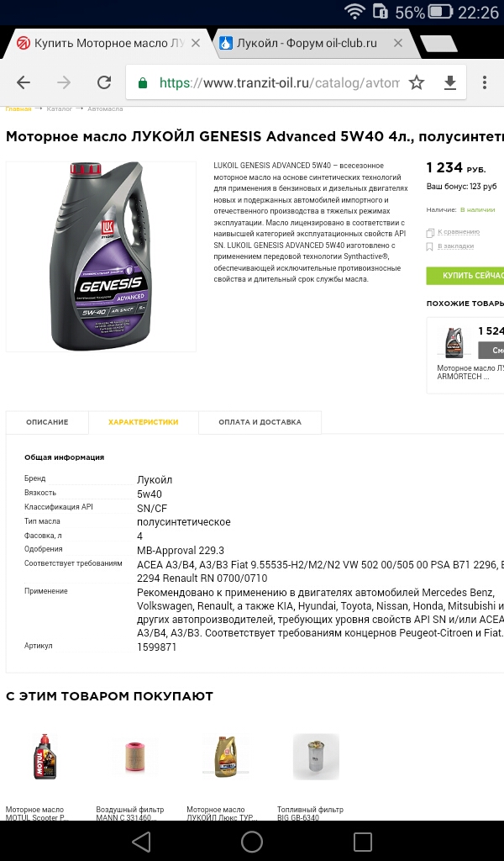Tap the download arrow icon
504x861 pixels.
[449, 82]
